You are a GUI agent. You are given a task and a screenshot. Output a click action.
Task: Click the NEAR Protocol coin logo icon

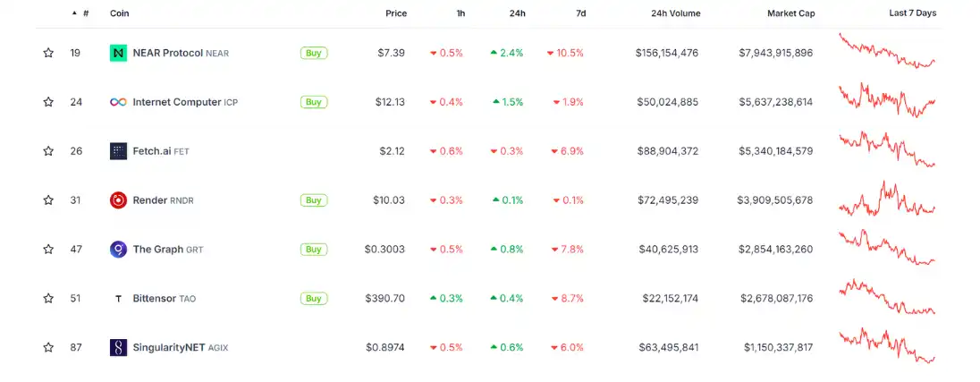pos(118,53)
